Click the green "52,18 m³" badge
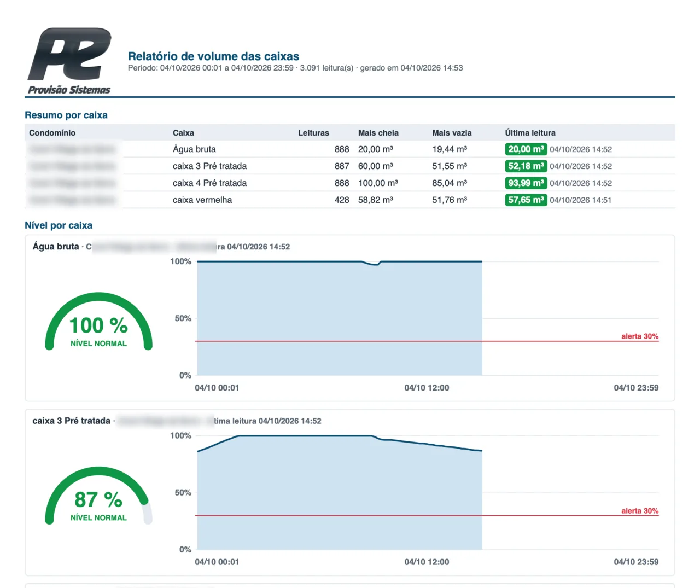Image resolution: width=700 pixels, height=588 pixels. click(x=526, y=166)
